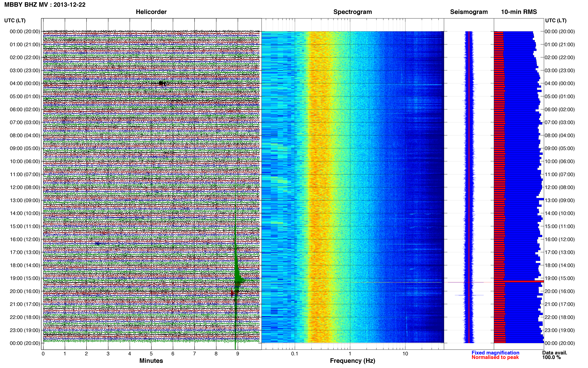The width and height of the screenshot is (588, 368).
Task: Click the red vertical line in Seismogram
Action: 469,187
